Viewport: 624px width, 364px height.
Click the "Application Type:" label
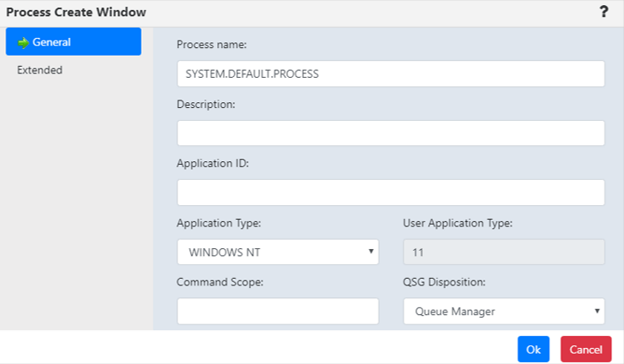(219, 224)
